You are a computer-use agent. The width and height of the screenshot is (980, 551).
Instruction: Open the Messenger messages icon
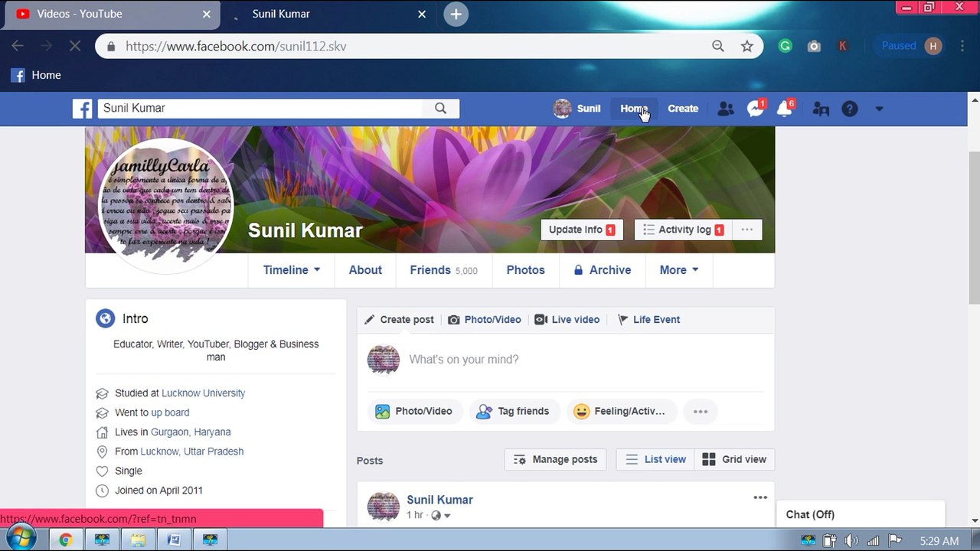pyautogui.click(x=756, y=109)
